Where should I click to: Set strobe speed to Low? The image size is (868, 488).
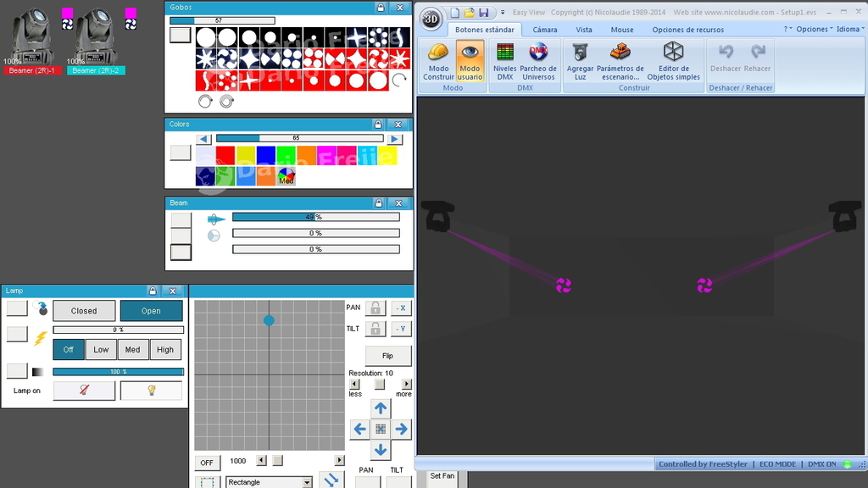[x=101, y=350]
